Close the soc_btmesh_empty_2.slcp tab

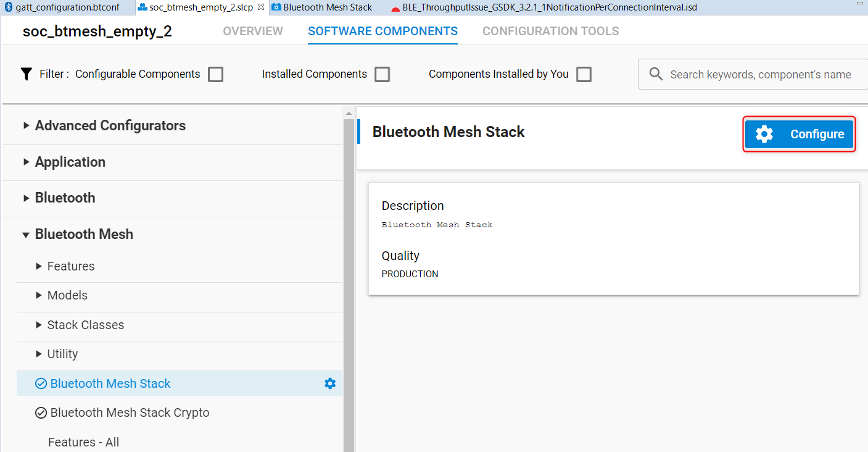click(x=260, y=7)
